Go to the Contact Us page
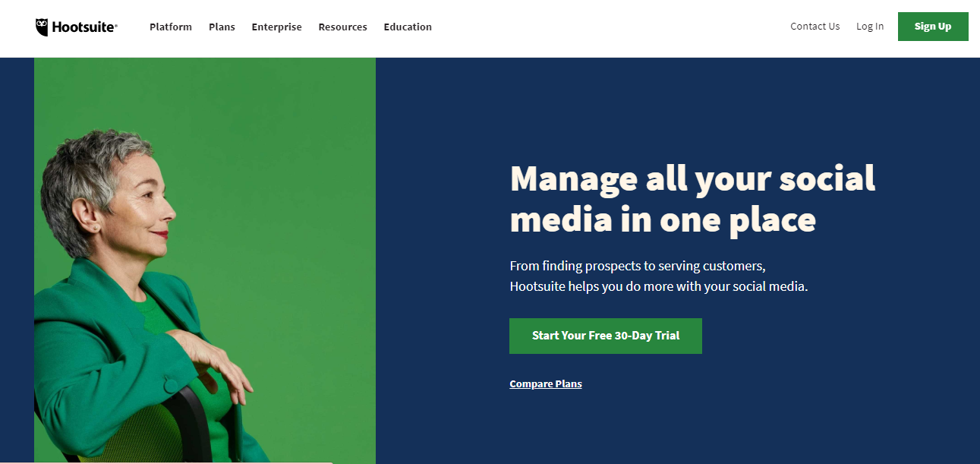 [815, 26]
